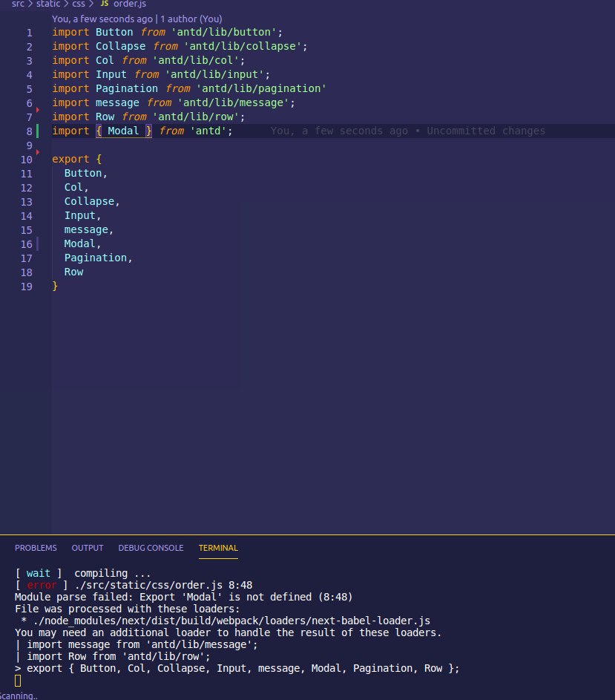The width and height of the screenshot is (615, 700).
Task: Click the green change indicator on line 8
Action: [38, 131]
